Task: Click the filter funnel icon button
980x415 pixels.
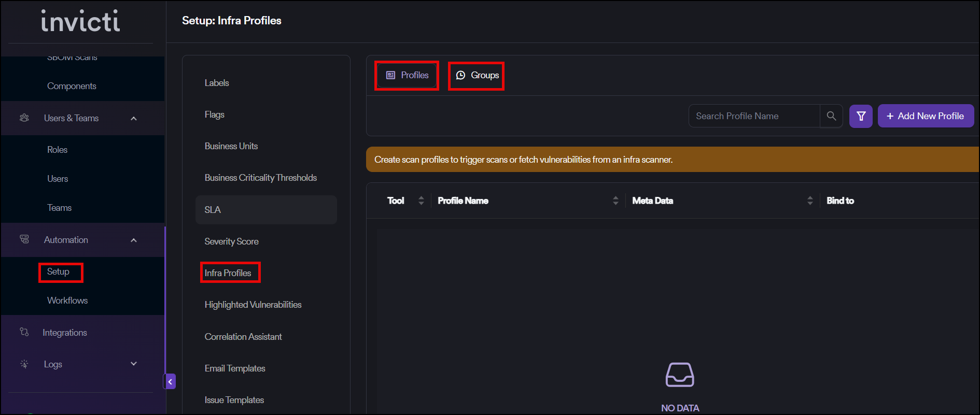Action: tap(861, 116)
